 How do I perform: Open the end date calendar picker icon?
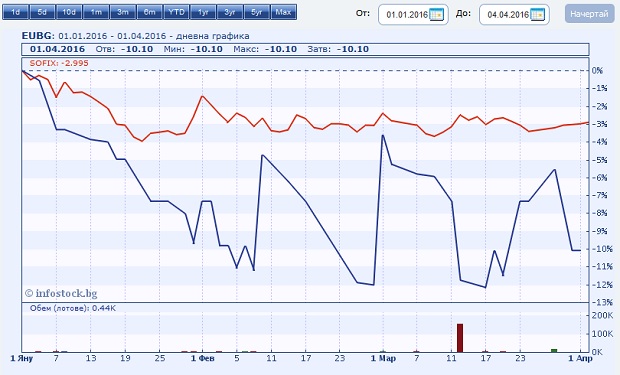pos(537,15)
